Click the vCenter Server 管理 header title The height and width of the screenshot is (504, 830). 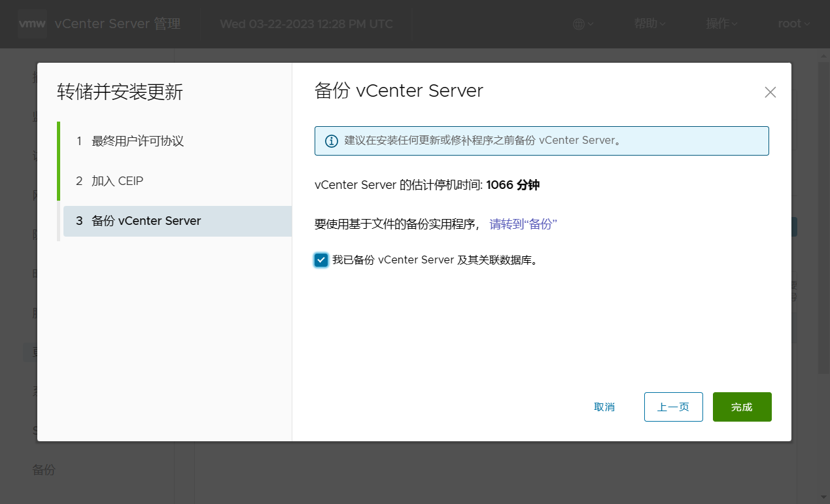118,24
